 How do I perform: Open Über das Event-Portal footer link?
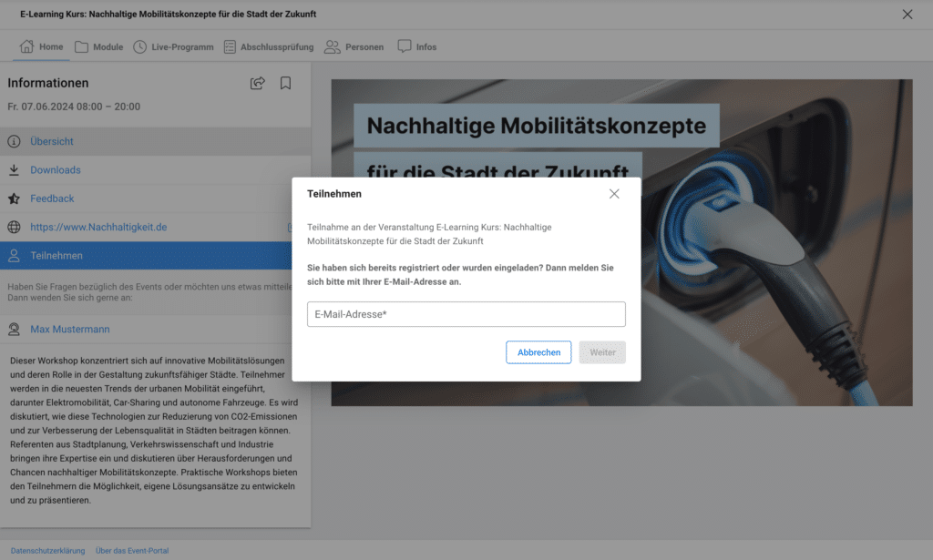coord(132,551)
